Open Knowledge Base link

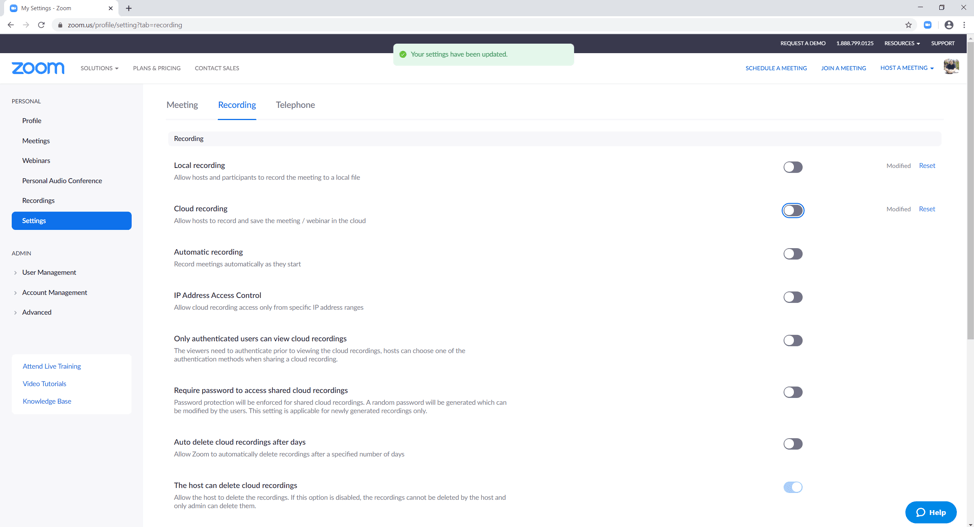[x=47, y=401]
